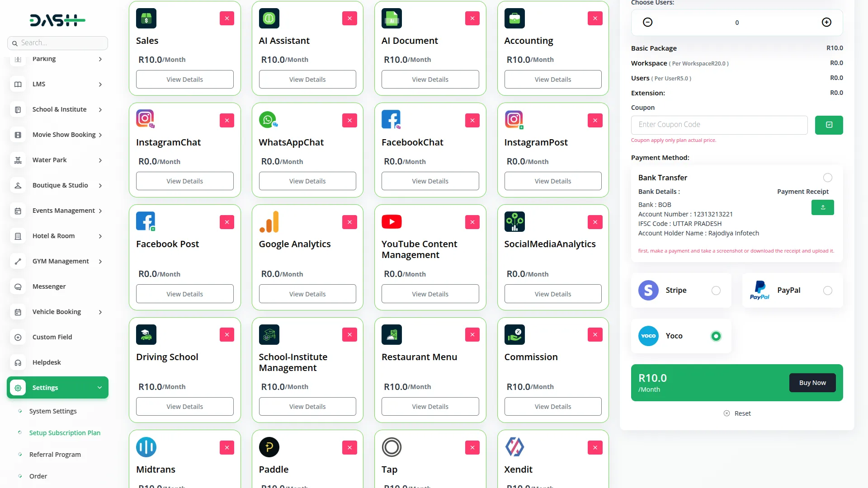Open System Settings submenu item

coord(53,411)
